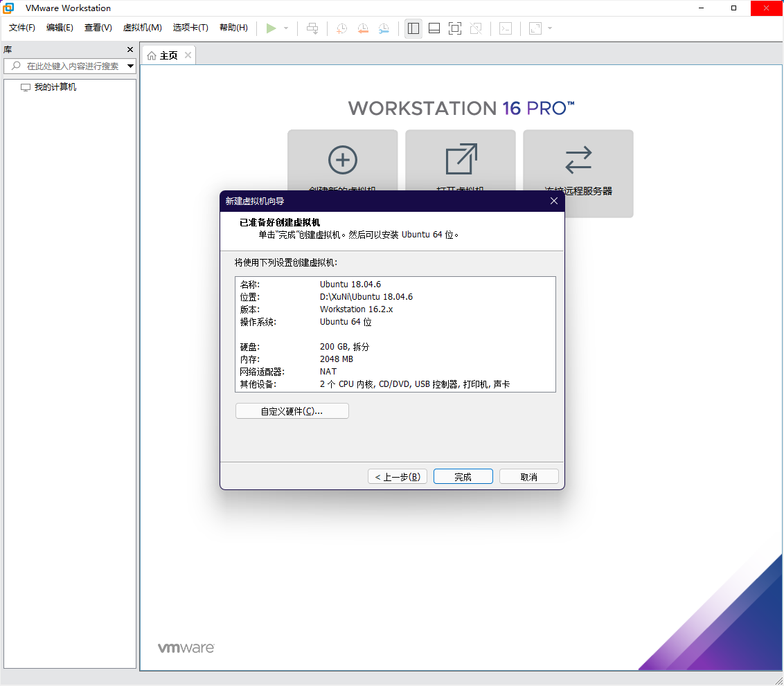This screenshot has height=686, width=784.
Task: Click the location D:\XuNi\Ubuntu 18.04.6 text
Action: click(366, 297)
